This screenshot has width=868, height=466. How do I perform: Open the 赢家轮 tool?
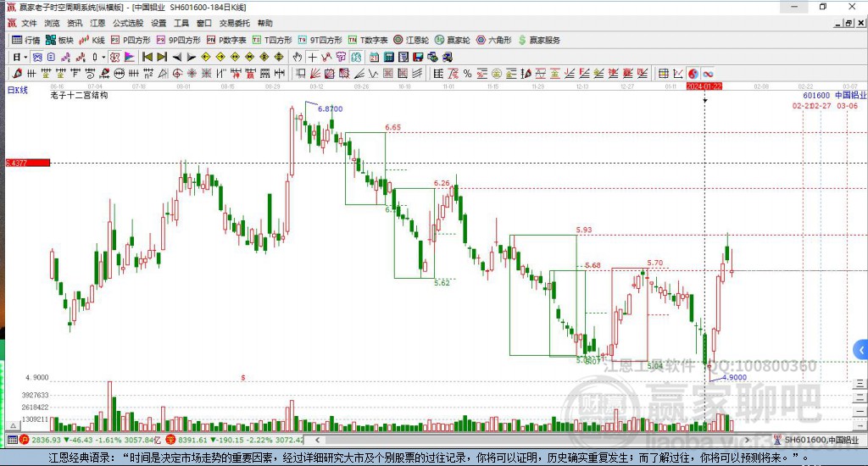click(453, 40)
